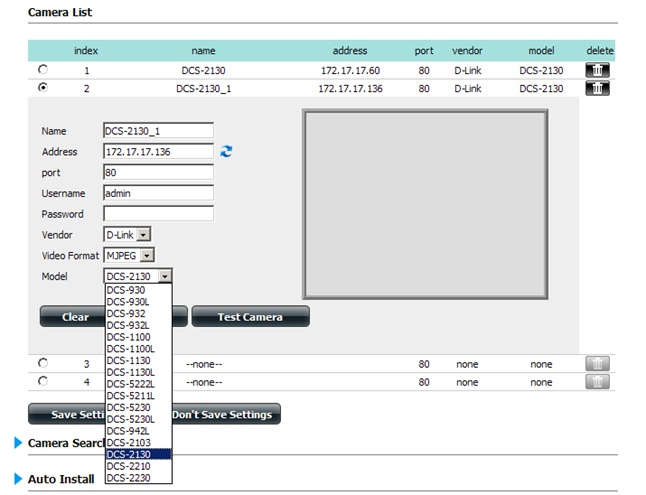Collapse the Model dropdown arrow
The width and height of the screenshot is (646, 495).
point(165,276)
